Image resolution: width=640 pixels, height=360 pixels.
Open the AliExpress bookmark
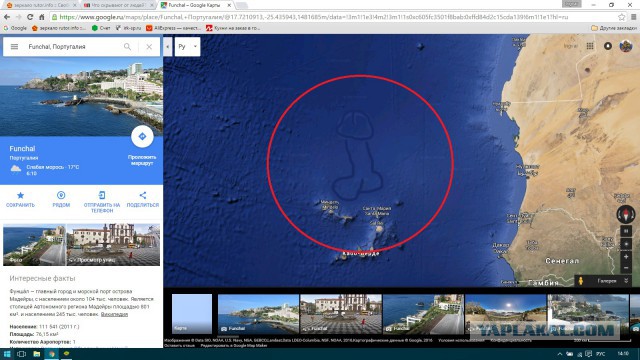pyautogui.click(x=173, y=28)
